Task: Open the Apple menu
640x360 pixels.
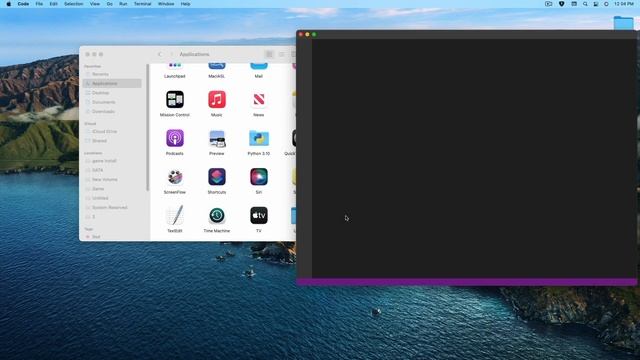Action: coord(9,4)
